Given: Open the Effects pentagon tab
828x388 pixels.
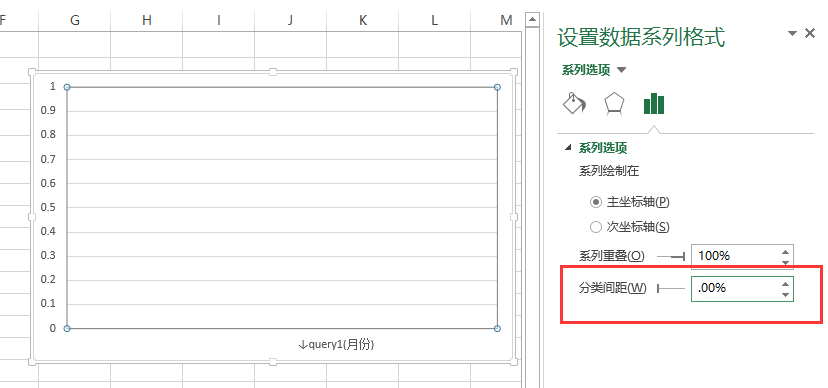Looking at the screenshot, I should point(614,104).
